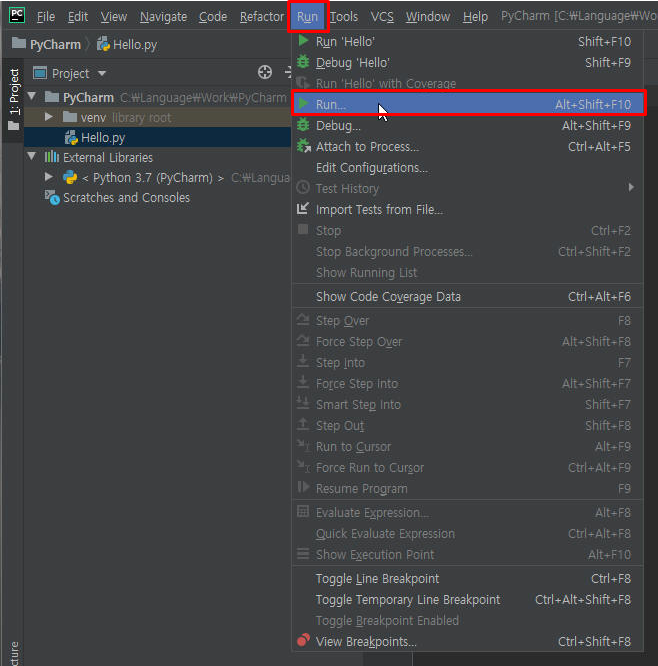Expand the venv folder node
This screenshot has width=658, height=666.
pos(49,116)
